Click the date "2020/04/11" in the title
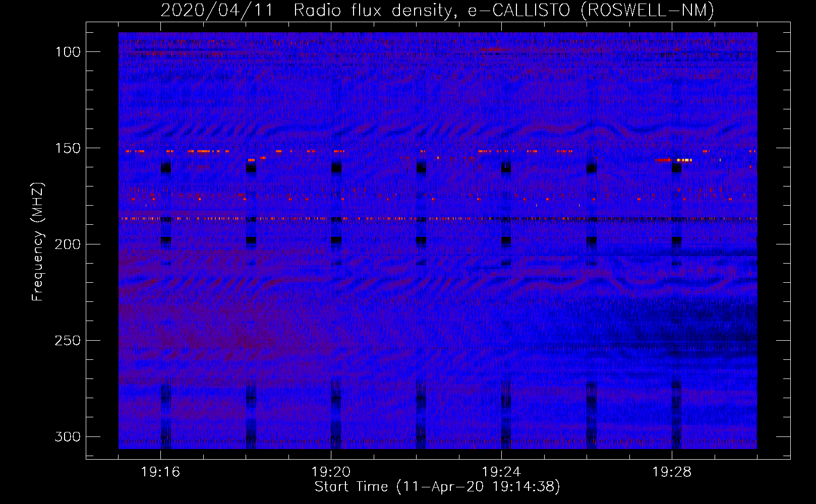Viewport: 816px width, 504px height. pos(217,10)
